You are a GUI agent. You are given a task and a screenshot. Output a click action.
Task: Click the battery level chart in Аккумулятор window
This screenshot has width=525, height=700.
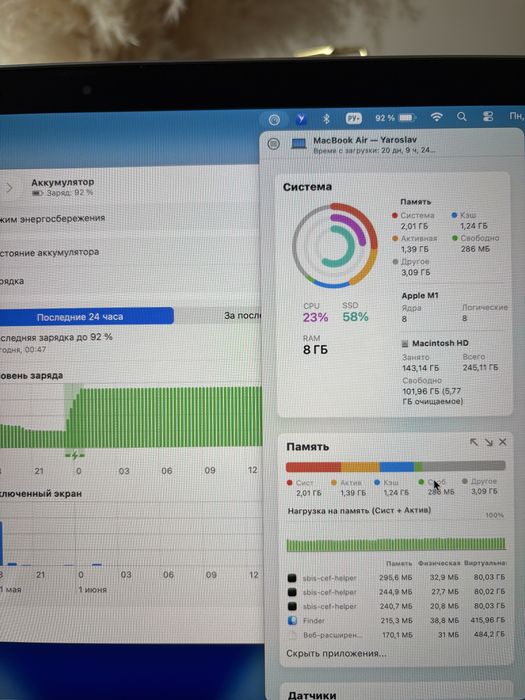coord(131,416)
